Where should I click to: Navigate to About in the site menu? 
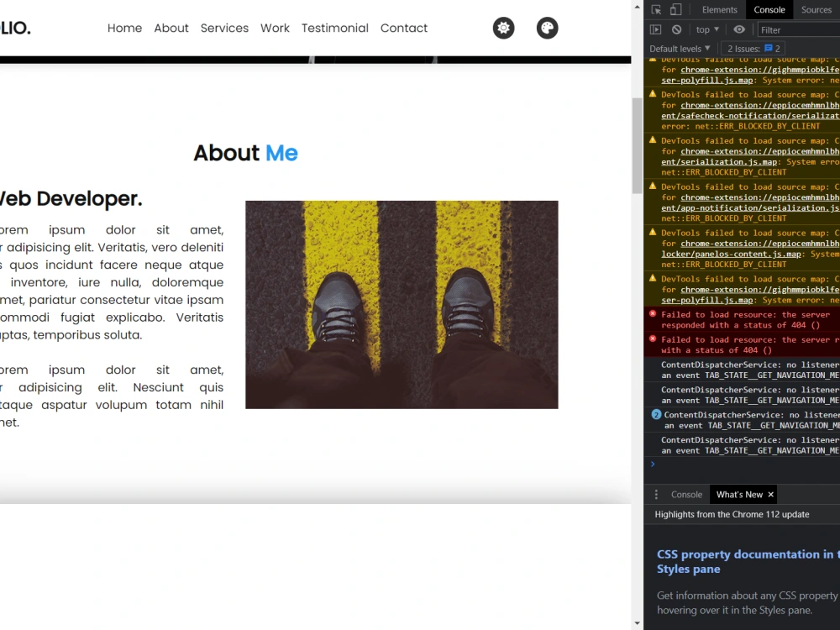click(171, 28)
